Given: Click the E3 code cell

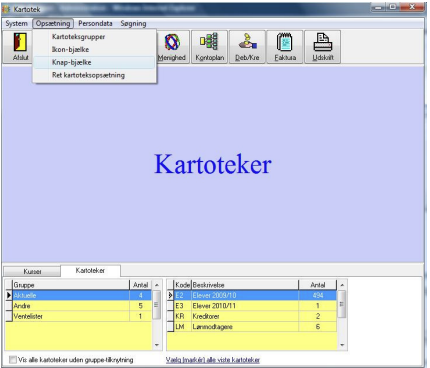Looking at the screenshot, I should point(183,306).
